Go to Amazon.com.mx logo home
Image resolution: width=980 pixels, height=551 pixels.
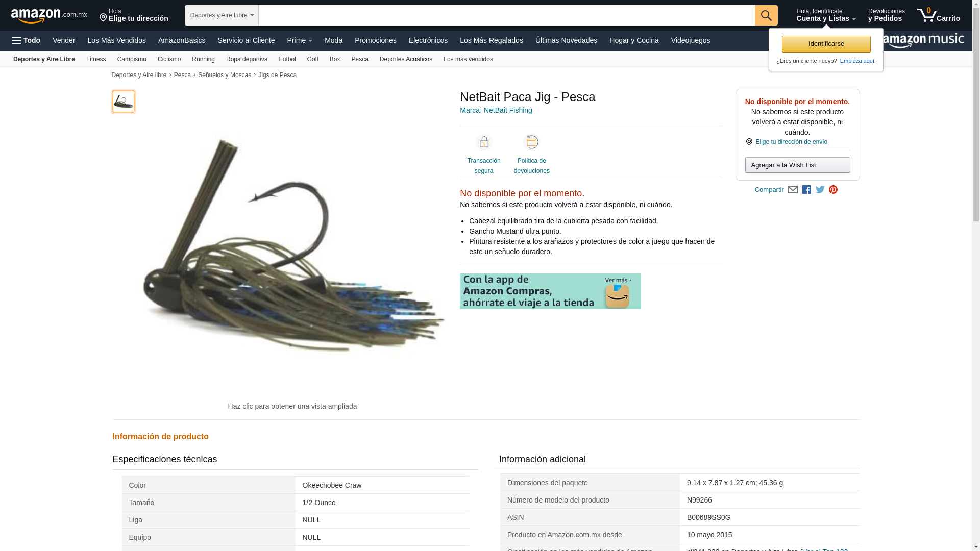(x=49, y=16)
